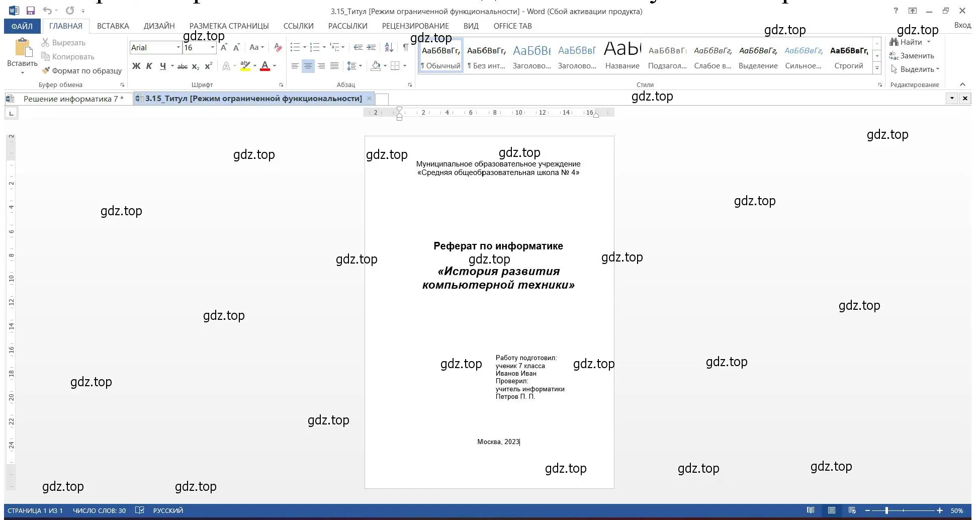Toggle superscript x² formatting
The width and height of the screenshot is (980, 520).
tap(208, 66)
